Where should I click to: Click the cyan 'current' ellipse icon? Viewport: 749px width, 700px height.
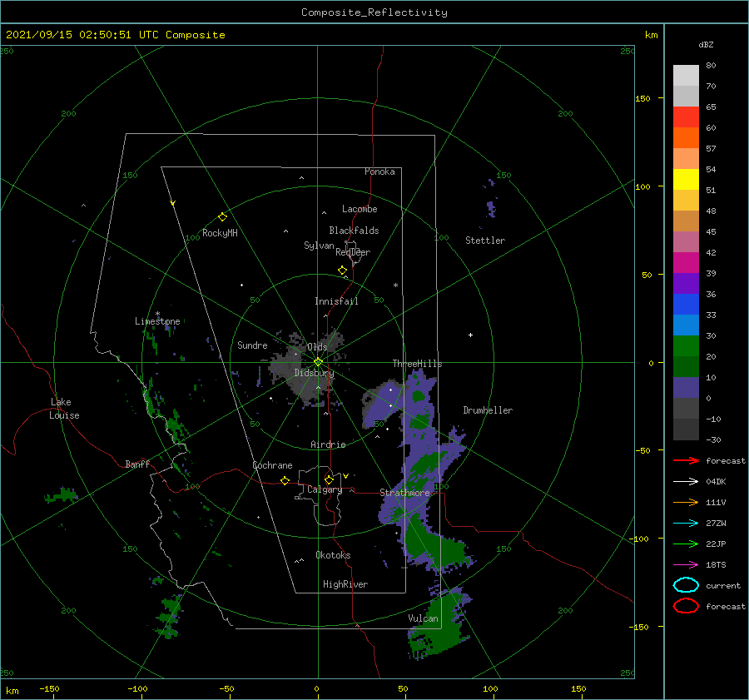(686, 585)
